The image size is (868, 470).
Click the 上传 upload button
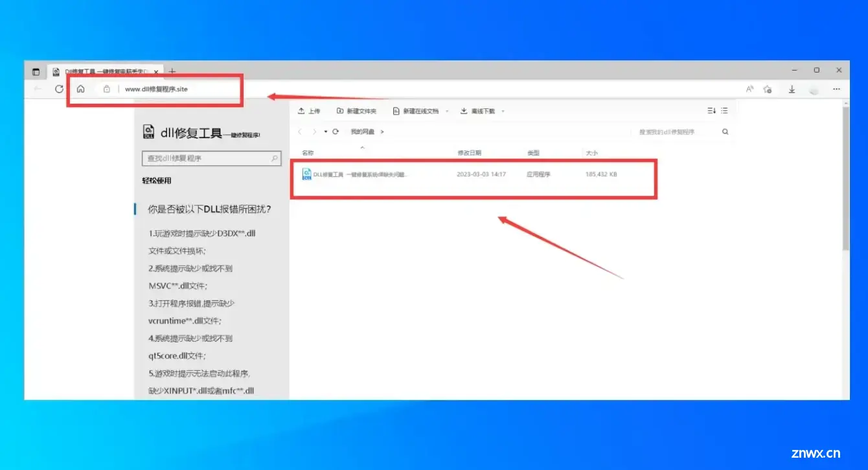click(309, 111)
